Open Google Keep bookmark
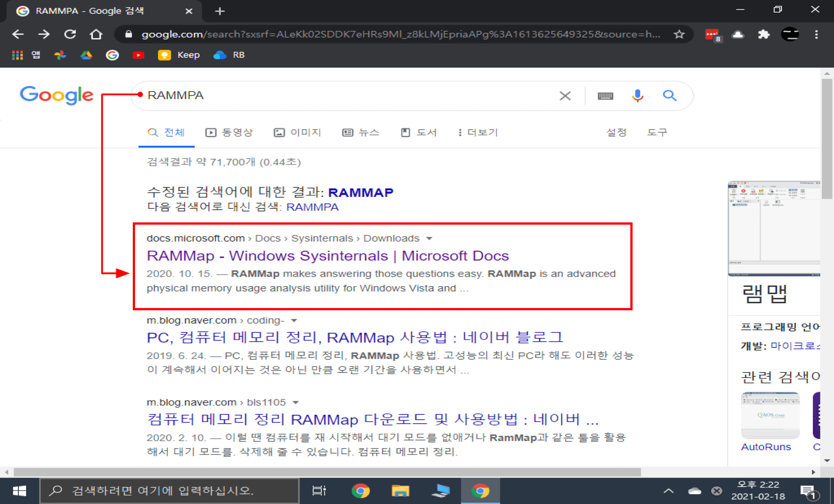Screen dimensions: 834x504 pos(179,55)
